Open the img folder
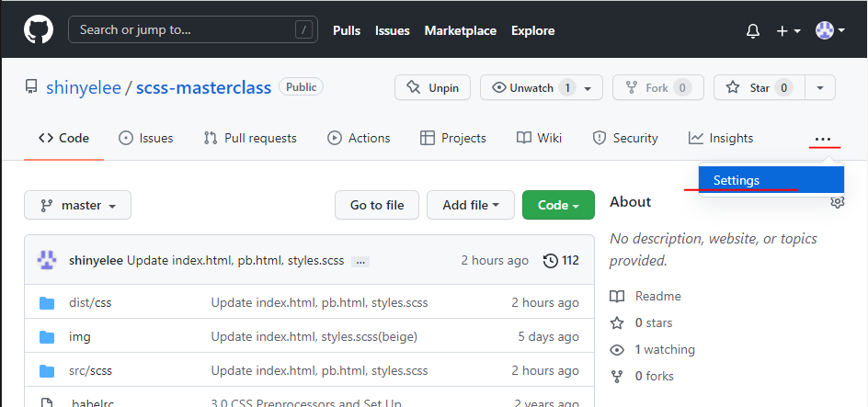Image resolution: width=868 pixels, height=407 pixels. pyautogui.click(x=80, y=337)
